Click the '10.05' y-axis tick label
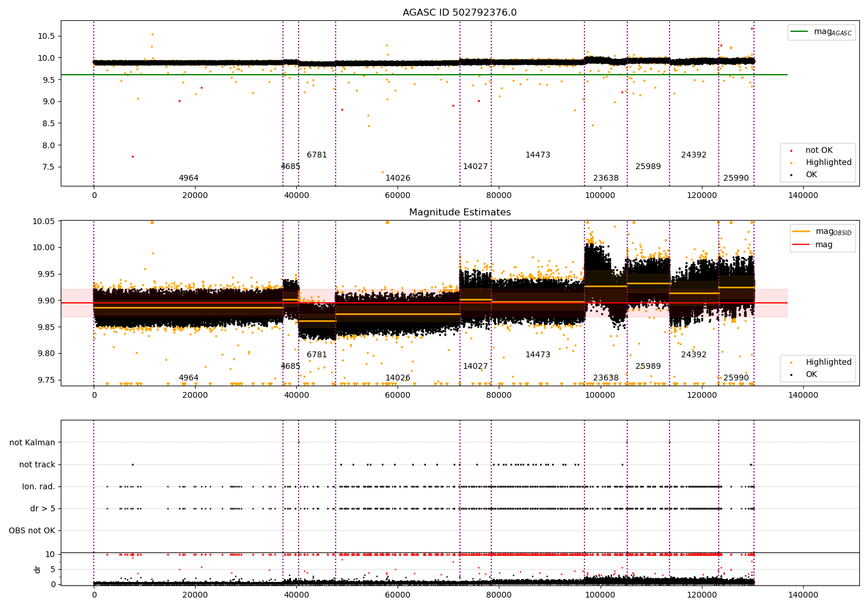Viewport: 868px width, 608px height. [x=43, y=221]
